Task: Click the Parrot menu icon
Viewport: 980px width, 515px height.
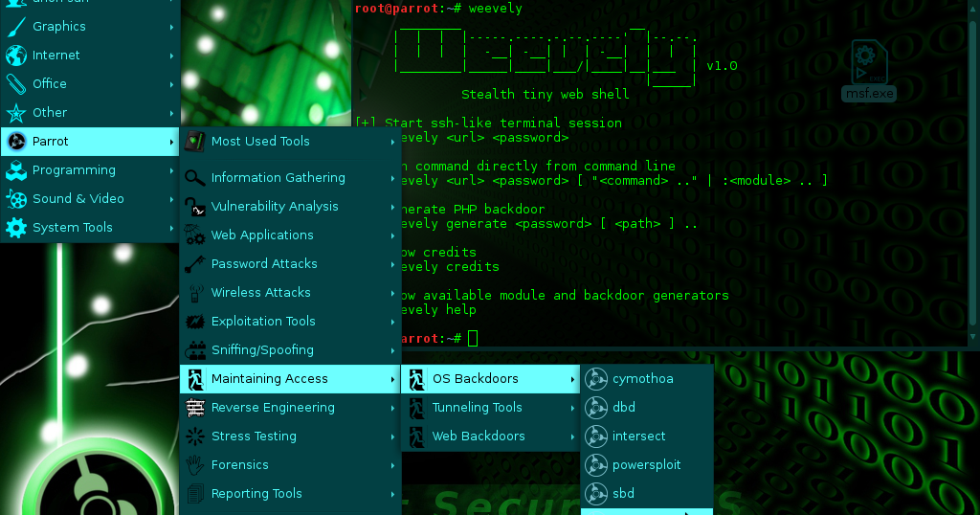Action: (x=16, y=142)
